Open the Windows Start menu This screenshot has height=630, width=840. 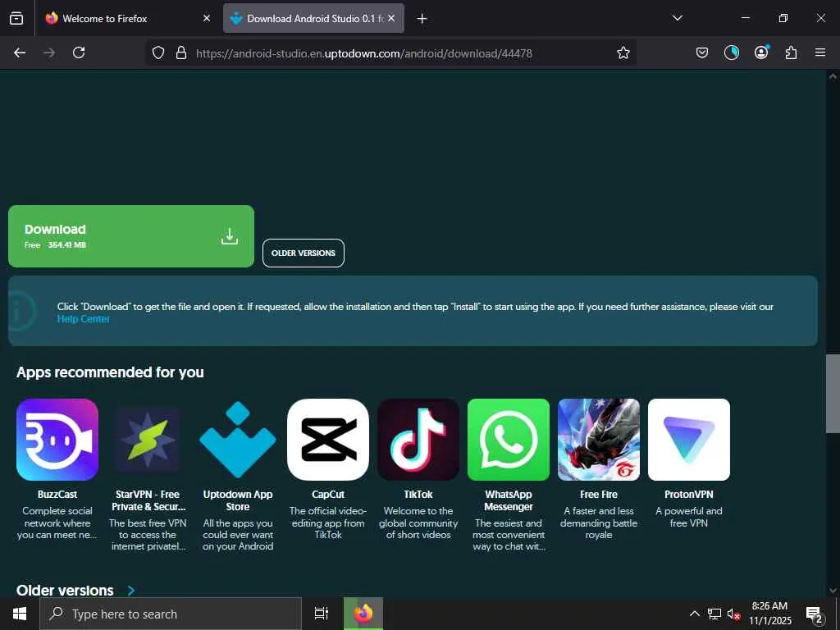point(20,614)
